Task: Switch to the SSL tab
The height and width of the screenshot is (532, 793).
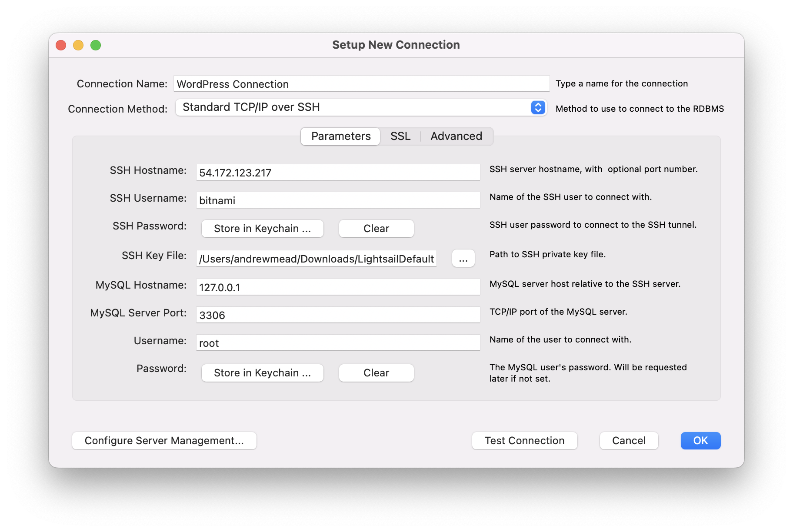Action: click(x=400, y=136)
